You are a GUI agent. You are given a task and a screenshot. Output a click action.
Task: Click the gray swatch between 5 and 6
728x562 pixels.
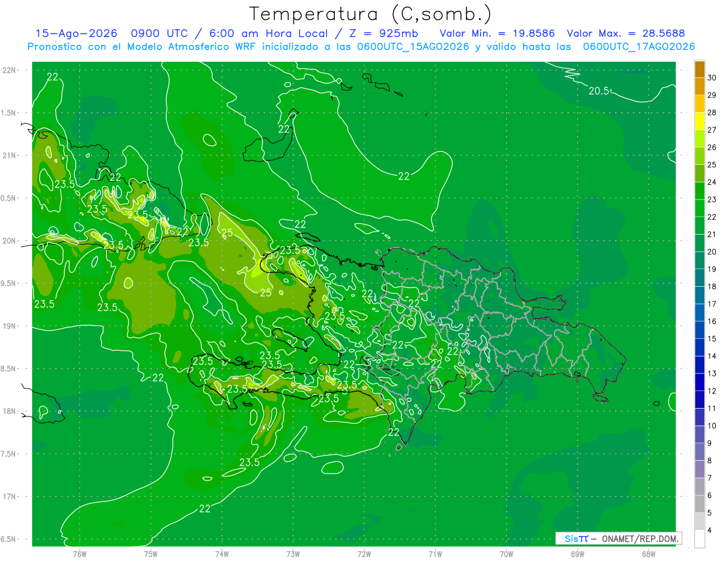pos(699,504)
